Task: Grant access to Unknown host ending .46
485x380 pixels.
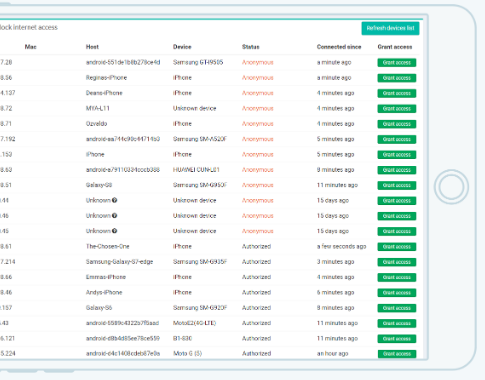Action: [397, 216]
